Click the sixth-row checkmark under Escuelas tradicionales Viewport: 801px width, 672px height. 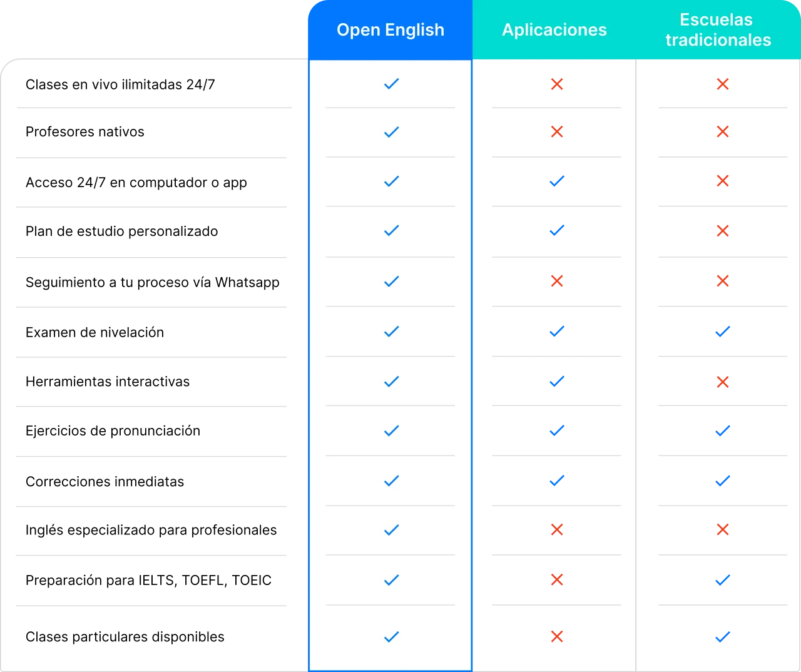tap(722, 332)
